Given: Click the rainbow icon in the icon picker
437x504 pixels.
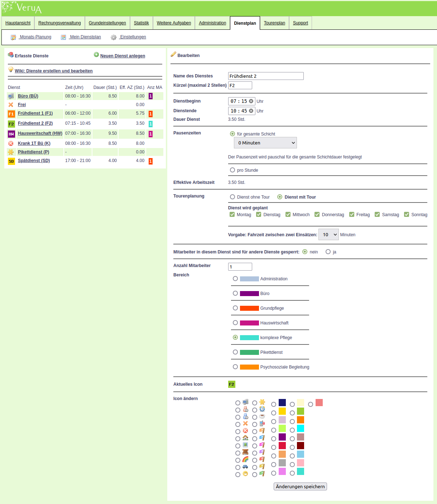Looking at the screenshot, I should click(245, 460).
